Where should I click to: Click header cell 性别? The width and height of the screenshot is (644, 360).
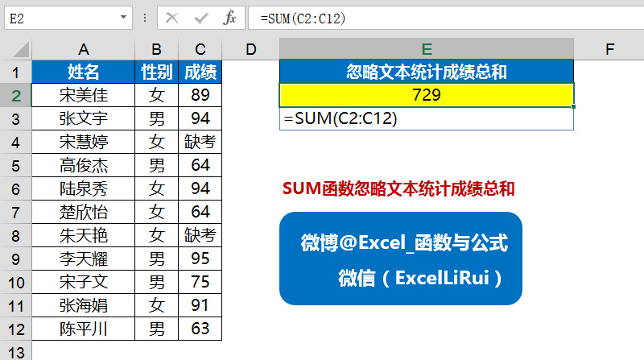coord(156,72)
